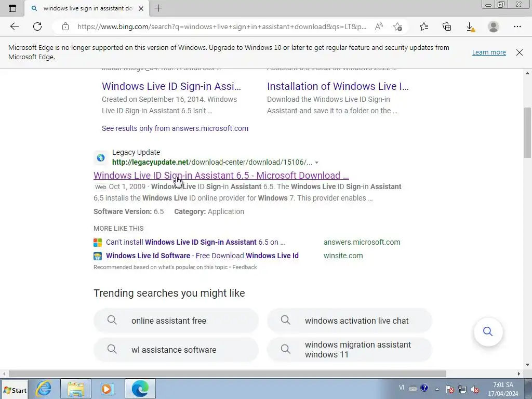Screen dimensions: 532x399
Task: Open Windows Live ID Sign-in Assi... result
Action: pyautogui.click(x=171, y=86)
